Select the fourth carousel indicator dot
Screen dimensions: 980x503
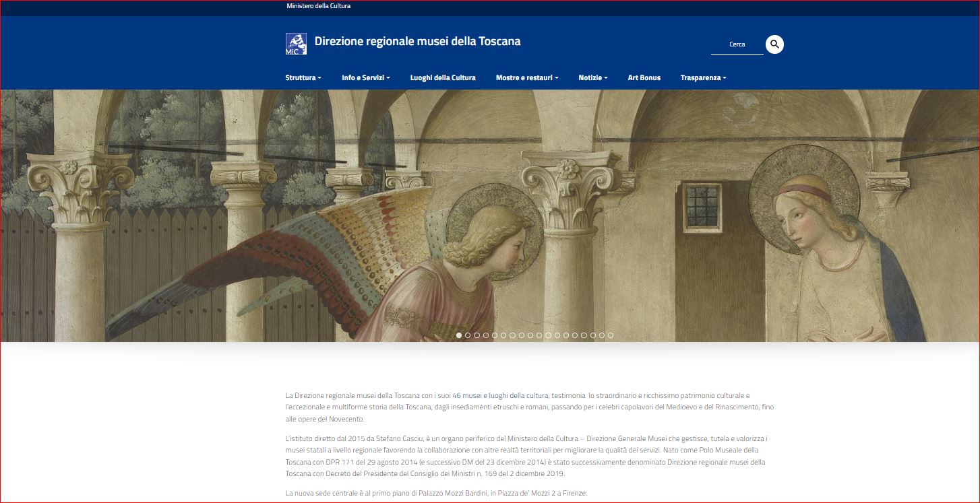coord(486,335)
